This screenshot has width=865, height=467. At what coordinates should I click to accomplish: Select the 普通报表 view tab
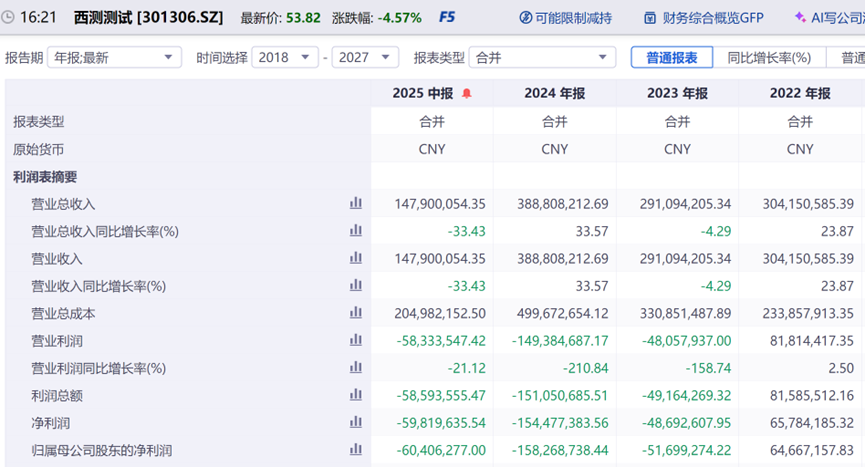(671, 58)
